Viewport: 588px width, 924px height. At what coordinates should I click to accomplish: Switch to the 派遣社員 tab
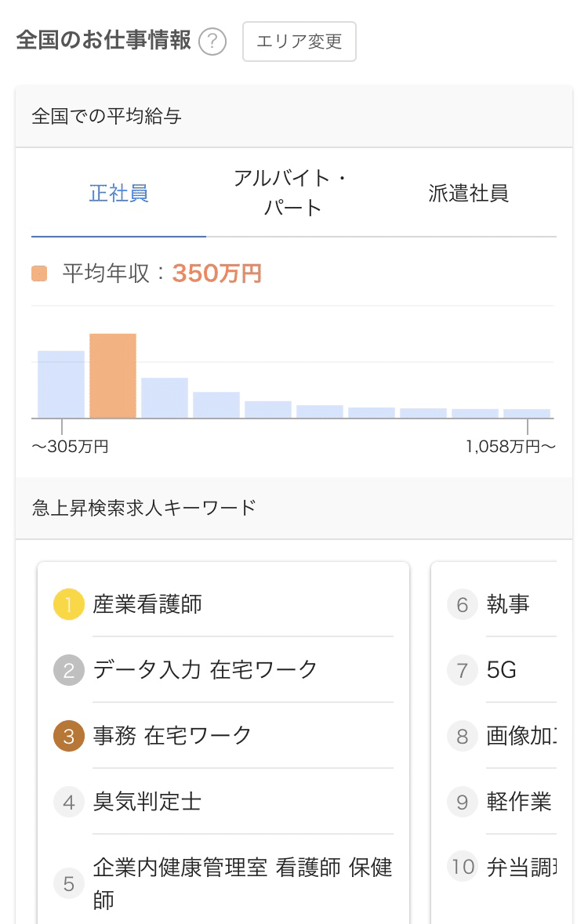point(468,193)
